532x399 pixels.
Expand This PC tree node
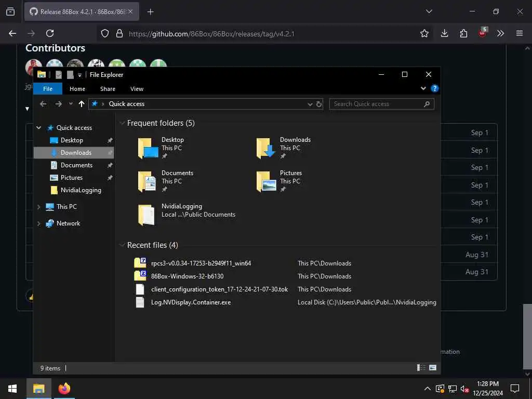coord(38,207)
